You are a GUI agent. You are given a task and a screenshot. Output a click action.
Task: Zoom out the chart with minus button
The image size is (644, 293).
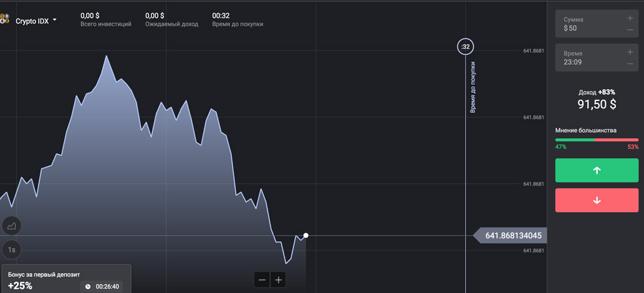coord(262,281)
